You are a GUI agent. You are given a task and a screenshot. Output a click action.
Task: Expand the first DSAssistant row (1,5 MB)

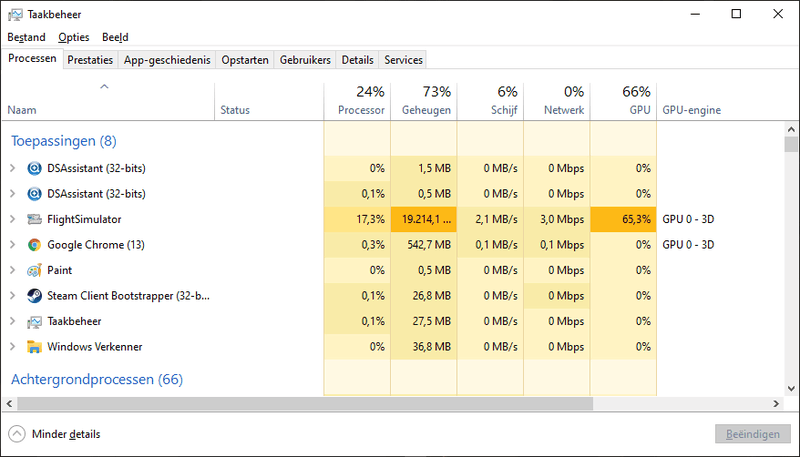click(x=13, y=168)
